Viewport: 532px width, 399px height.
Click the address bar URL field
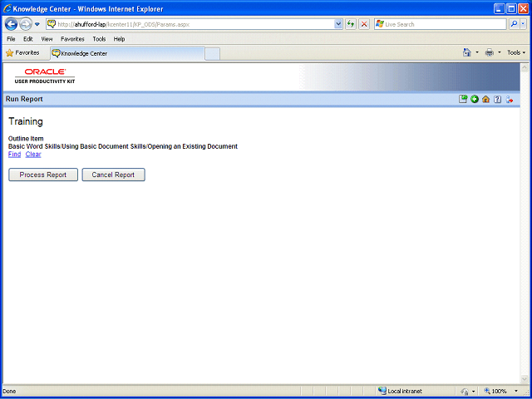click(x=195, y=24)
